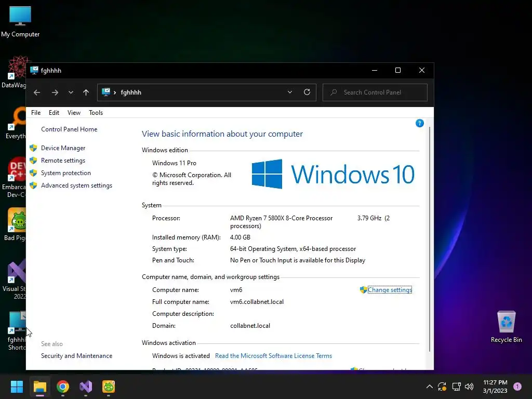Show hidden system tray icons
The width and height of the screenshot is (532, 399).
pyautogui.click(x=429, y=387)
